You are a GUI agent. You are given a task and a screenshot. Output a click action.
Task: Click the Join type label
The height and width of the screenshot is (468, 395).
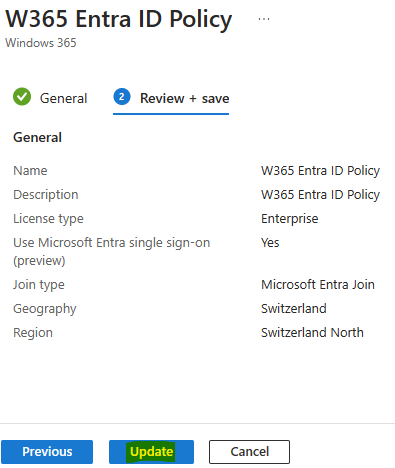click(39, 285)
